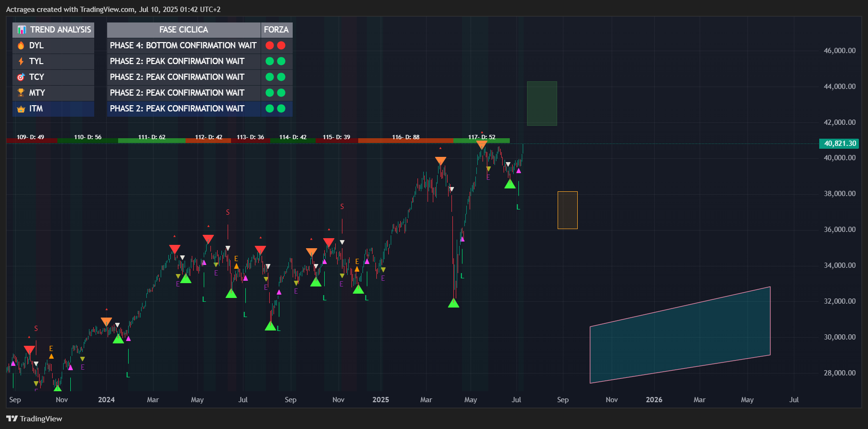Click the PHASE 4: BOTTOM CONFIRMATION WAIT cell
Viewport: 868px width, 429px height.
point(184,45)
